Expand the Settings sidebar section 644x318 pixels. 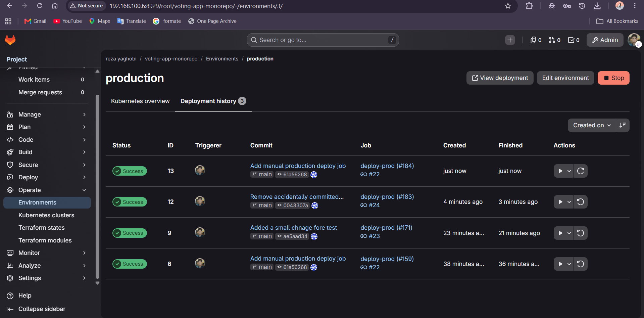pyautogui.click(x=47, y=278)
